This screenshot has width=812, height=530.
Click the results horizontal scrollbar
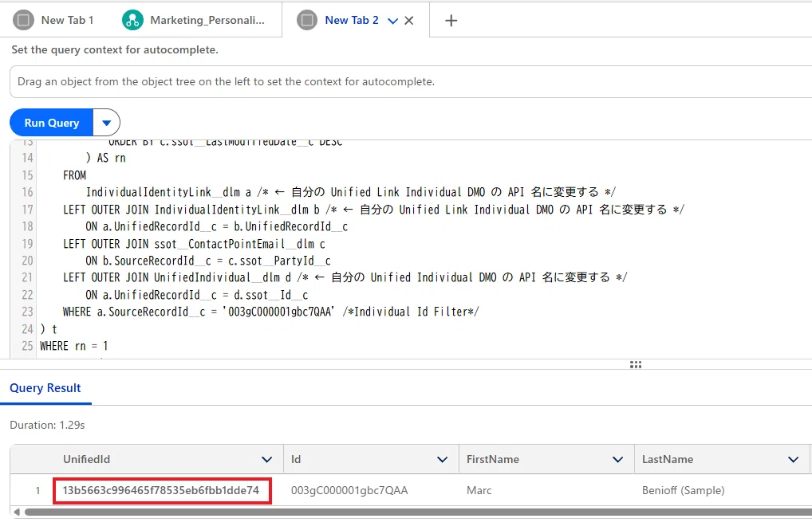tap(419, 512)
